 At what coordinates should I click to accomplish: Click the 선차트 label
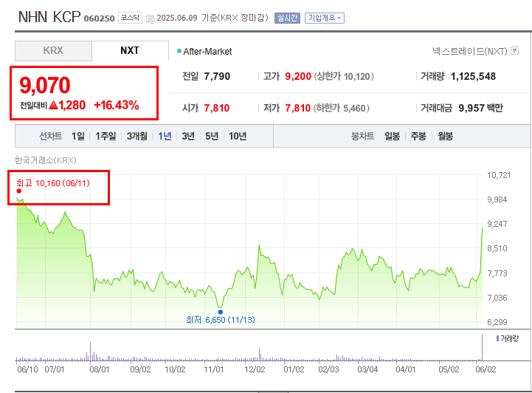(x=51, y=136)
